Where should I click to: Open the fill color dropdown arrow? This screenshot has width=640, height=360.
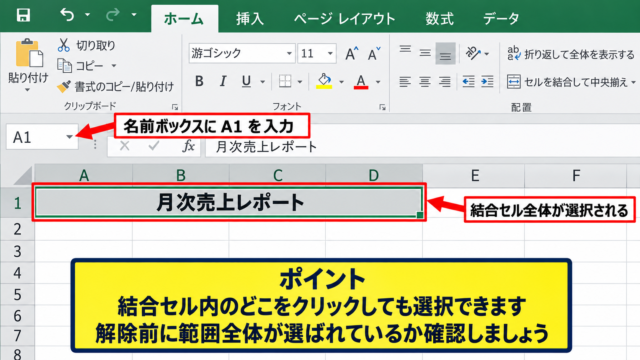[x=342, y=82]
